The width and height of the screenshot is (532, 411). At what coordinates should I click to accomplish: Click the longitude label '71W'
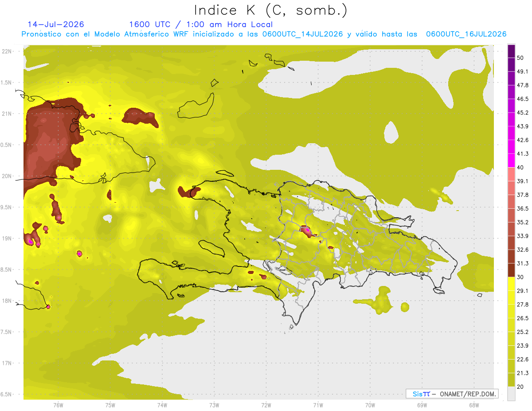[318, 405]
